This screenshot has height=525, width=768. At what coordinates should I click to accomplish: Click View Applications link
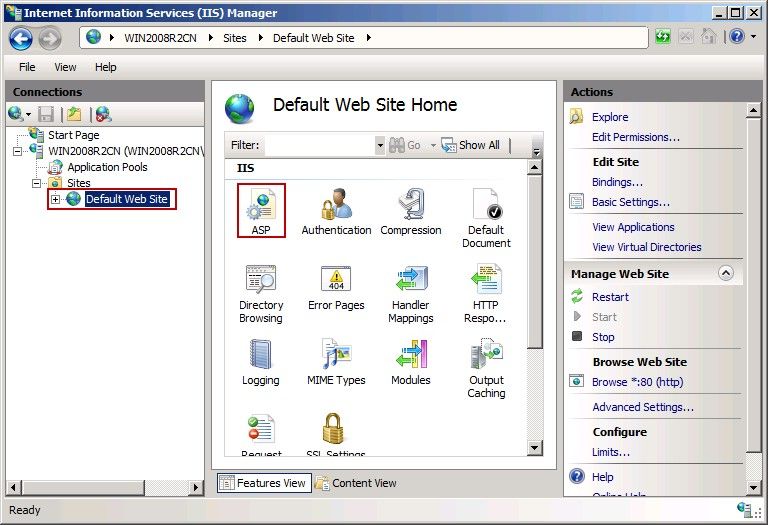tap(633, 227)
